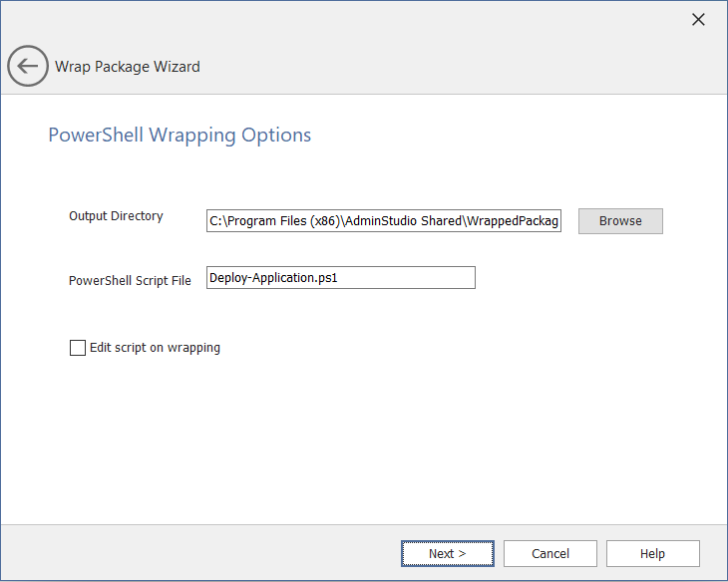This screenshot has height=582, width=728.
Task: Click the 'Wrap Package Wizard' title text
Action: pos(127,67)
